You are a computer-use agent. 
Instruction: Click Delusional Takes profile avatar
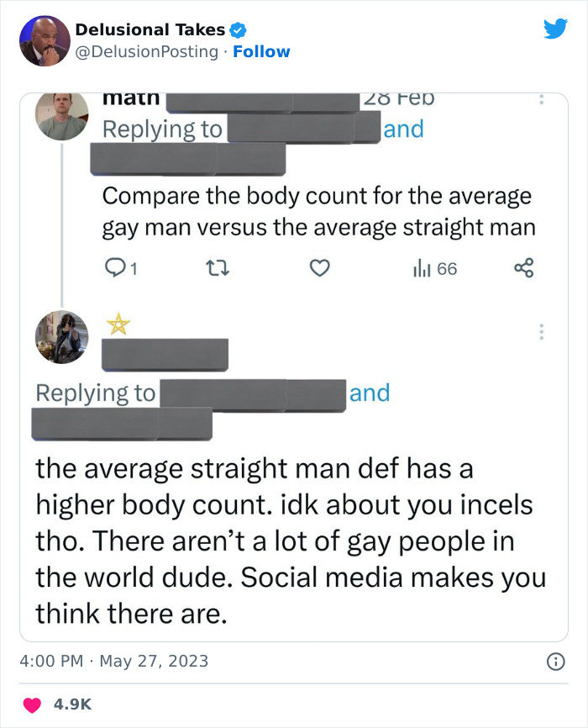pos(45,40)
